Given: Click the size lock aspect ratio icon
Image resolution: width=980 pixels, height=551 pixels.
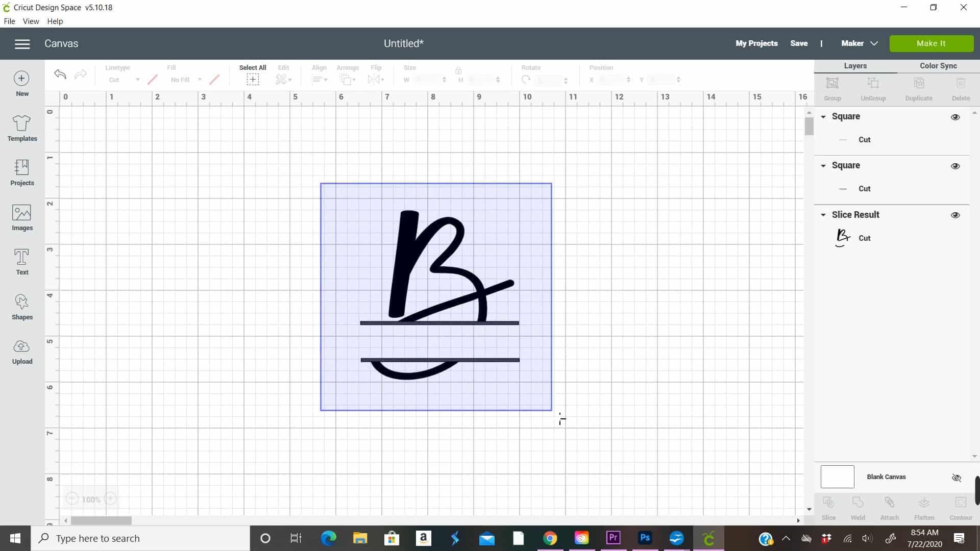Looking at the screenshot, I should 458,70.
